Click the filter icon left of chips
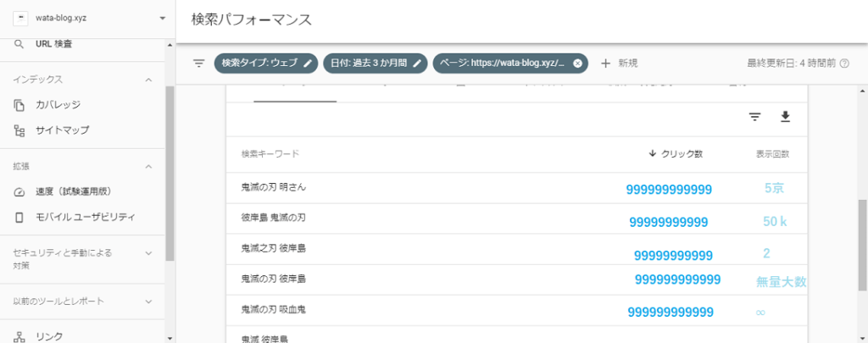The width and height of the screenshot is (868, 343). 198,63
